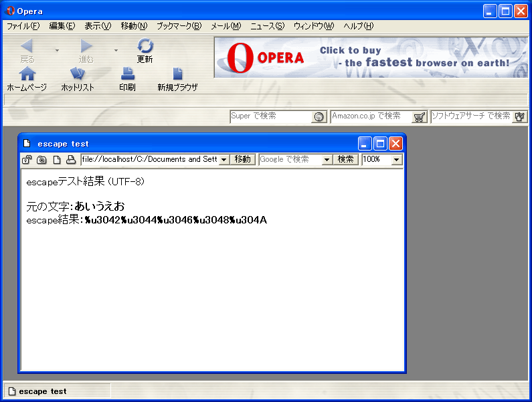The width and height of the screenshot is (532, 402).
Task: Select the escape test tab in window bar
Action: [x=57, y=391]
